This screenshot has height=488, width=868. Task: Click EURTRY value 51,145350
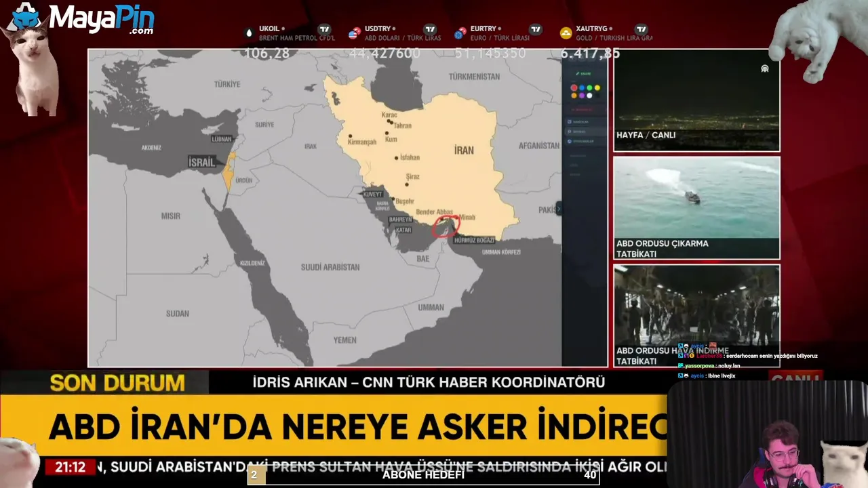click(x=490, y=54)
